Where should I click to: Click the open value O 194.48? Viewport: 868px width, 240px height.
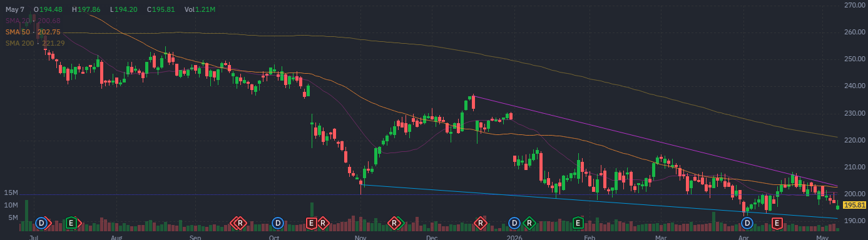(x=48, y=9)
